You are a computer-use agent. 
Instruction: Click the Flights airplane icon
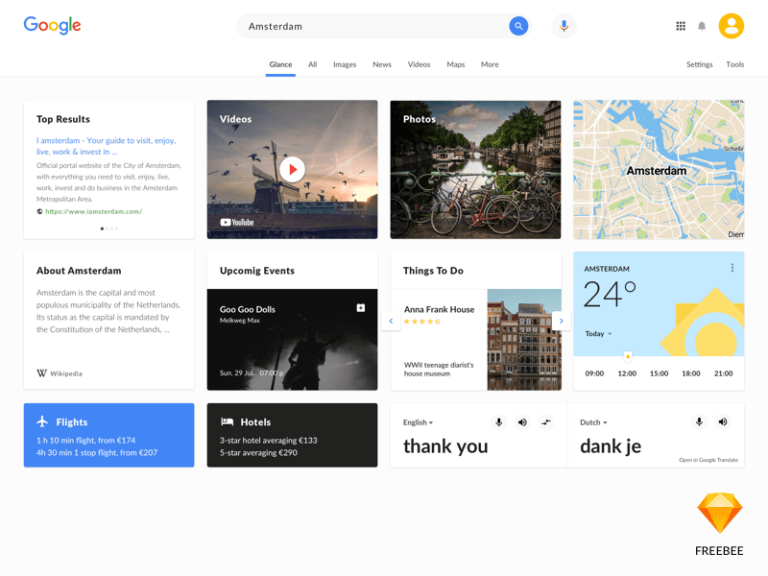point(43,421)
